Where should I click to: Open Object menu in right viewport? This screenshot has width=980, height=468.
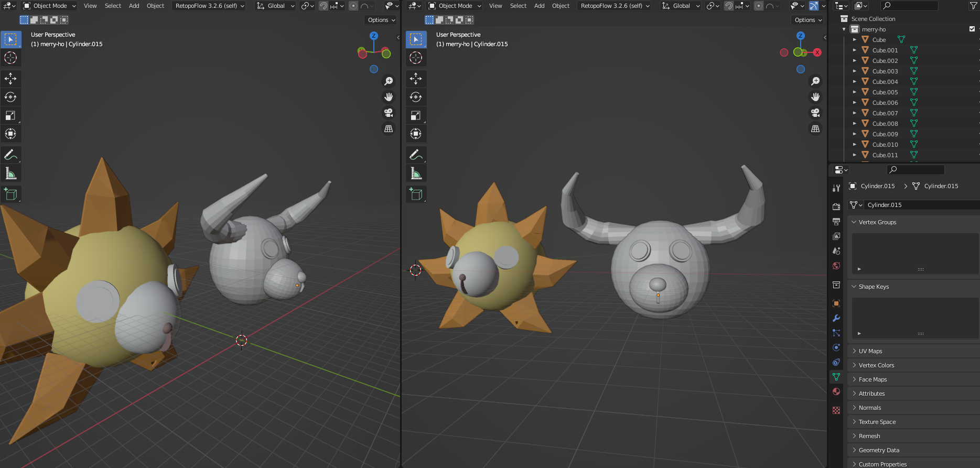point(561,6)
